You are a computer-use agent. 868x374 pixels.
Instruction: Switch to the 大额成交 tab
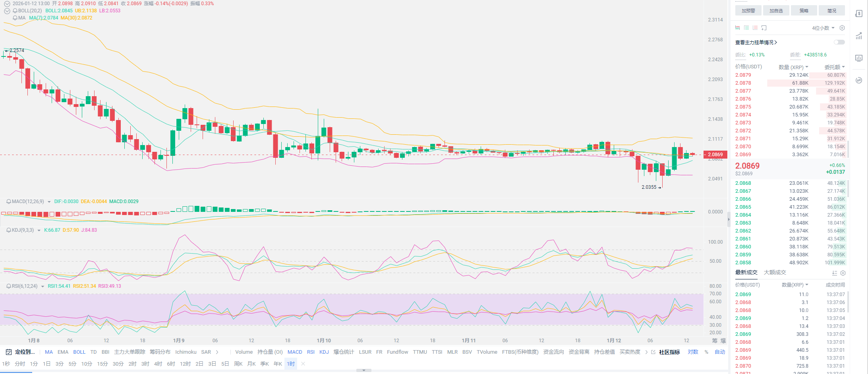[x=775, y=273]
